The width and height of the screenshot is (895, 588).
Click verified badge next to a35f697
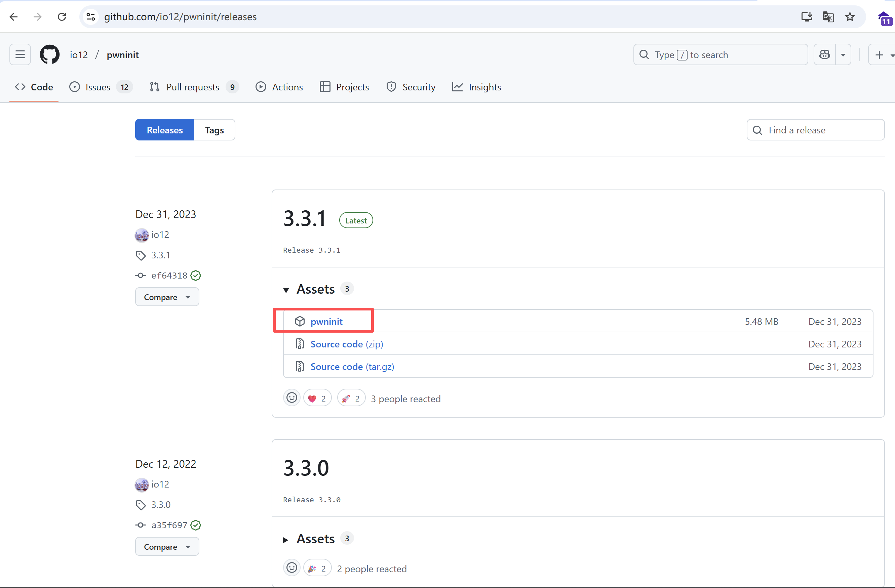pos(196,525)
